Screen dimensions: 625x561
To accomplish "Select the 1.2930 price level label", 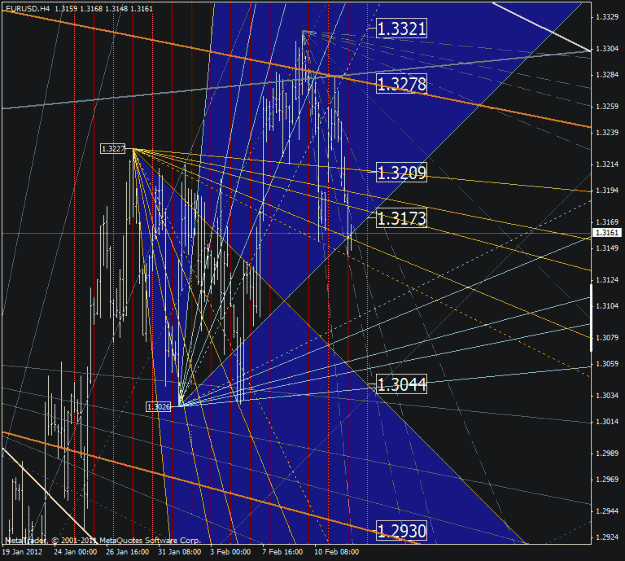I will click(401, 531).
